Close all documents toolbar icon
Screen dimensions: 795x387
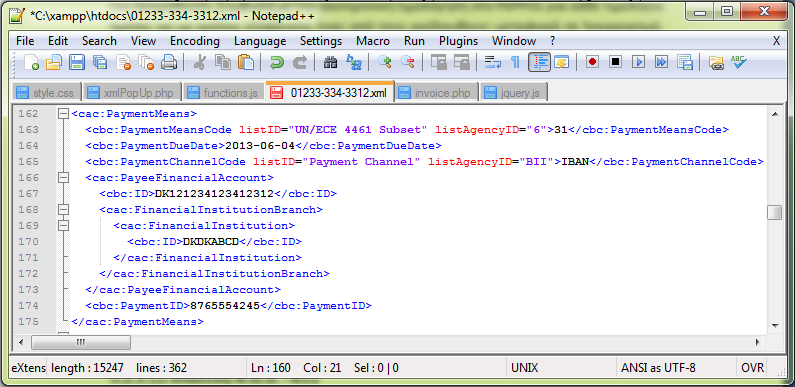(x=146, y=62)
